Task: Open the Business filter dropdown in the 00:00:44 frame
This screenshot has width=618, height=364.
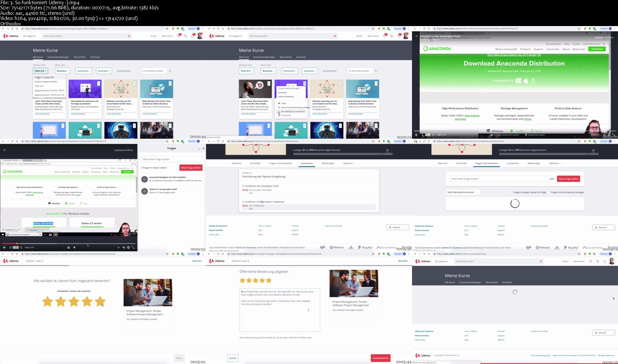Action: point(63,71)
